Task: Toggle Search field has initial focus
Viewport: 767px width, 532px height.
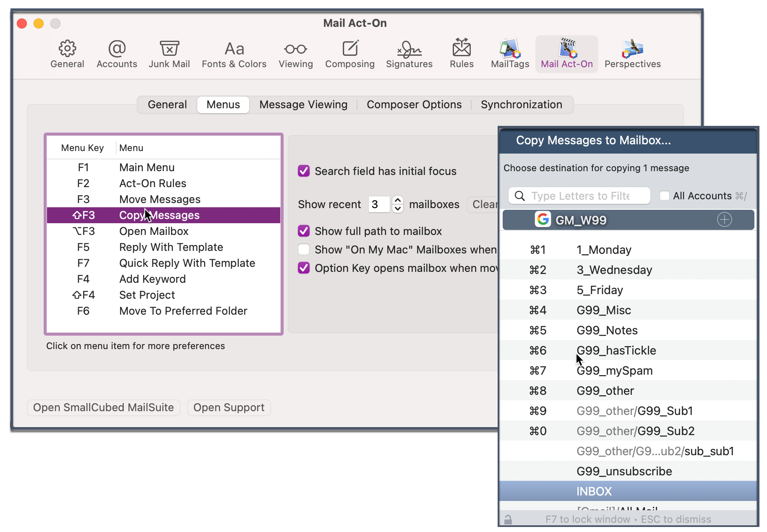Action: tap(304, 171)
